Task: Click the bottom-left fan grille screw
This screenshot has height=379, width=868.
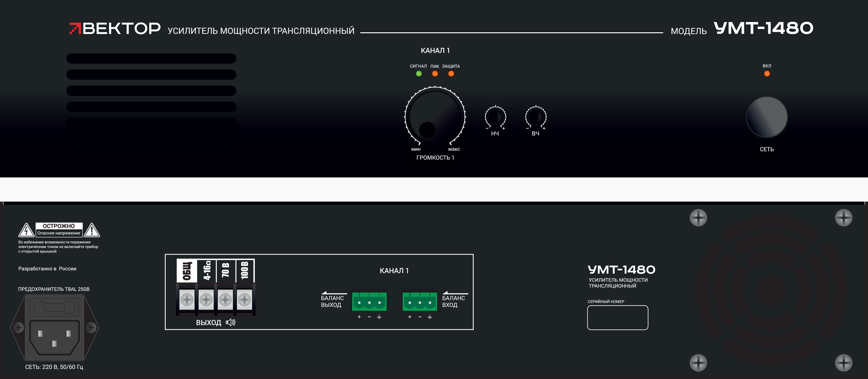Action: click(698, 363)
